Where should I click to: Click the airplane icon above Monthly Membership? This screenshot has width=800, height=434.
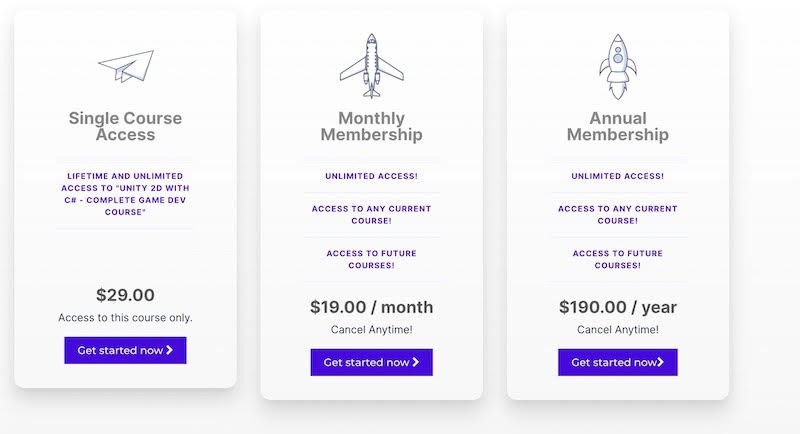[371, 66]
